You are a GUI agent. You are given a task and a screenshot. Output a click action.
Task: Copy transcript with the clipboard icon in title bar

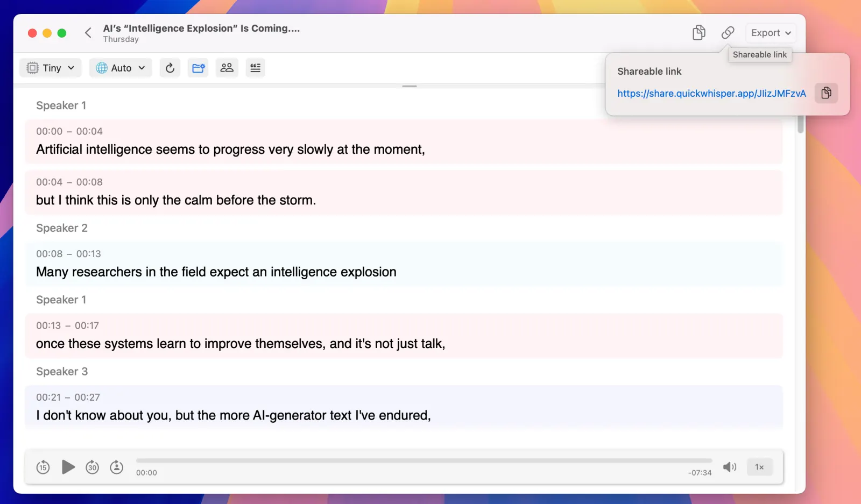point(698,33)
